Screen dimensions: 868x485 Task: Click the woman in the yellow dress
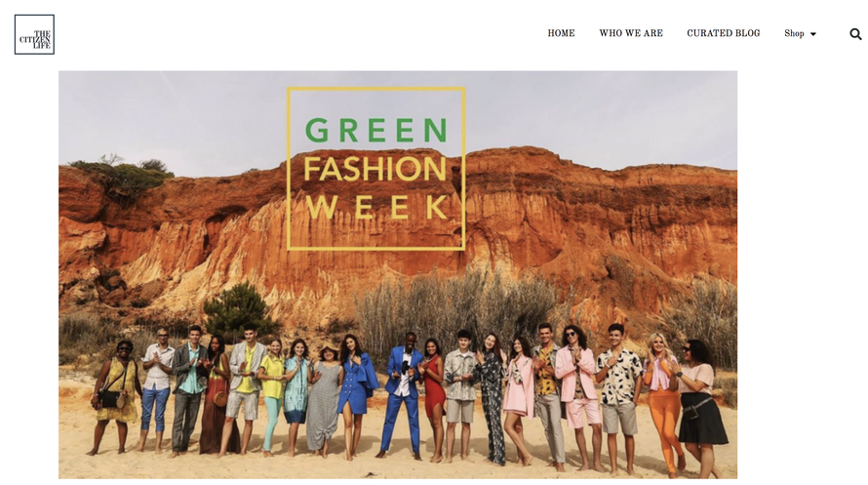[x=116, y=397]
